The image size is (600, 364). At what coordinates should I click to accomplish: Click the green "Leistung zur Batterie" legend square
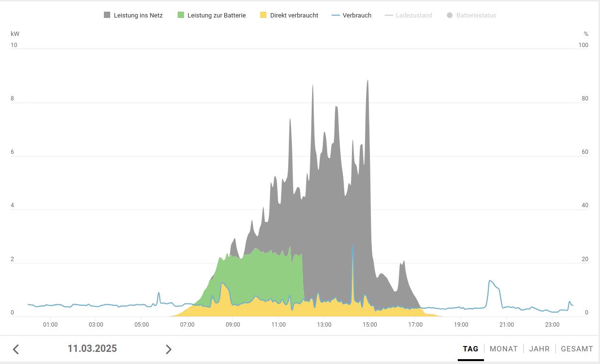point(181,15)
